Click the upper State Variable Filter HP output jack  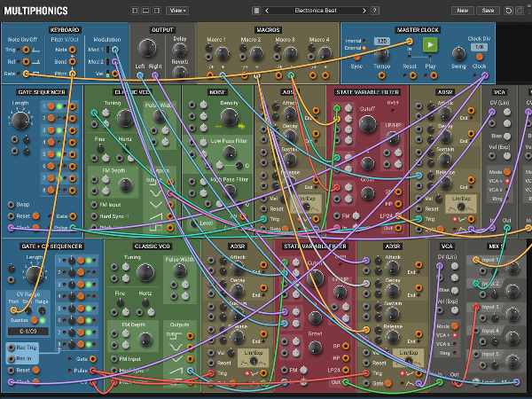coord(398,204)
